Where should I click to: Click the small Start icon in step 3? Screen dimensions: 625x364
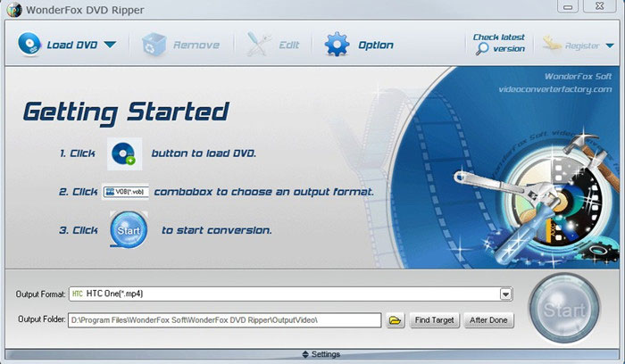pos(129,230)
